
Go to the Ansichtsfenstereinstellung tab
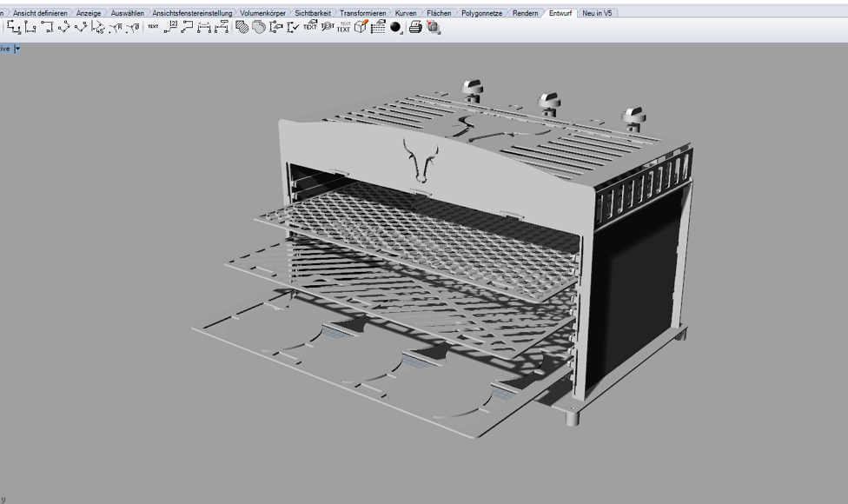(192, 13)
